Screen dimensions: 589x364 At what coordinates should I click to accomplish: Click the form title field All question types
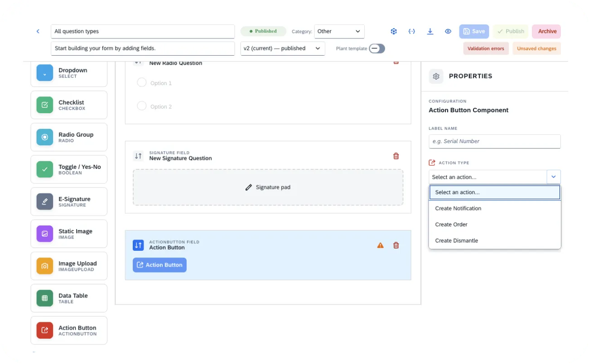(143, 31)
